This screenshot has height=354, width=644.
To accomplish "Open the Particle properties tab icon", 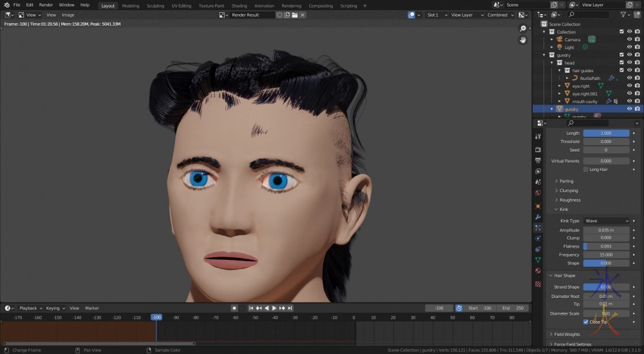I will [x=538, y=228].
